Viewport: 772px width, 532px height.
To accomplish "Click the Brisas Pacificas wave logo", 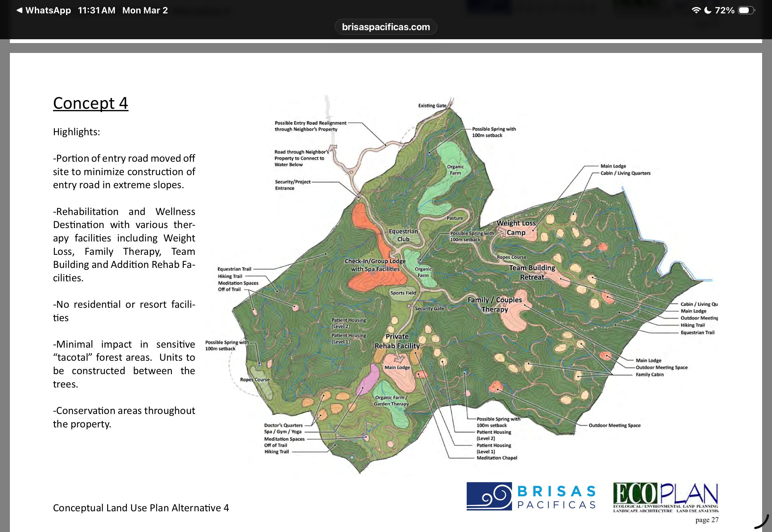I will click(489, 496).
